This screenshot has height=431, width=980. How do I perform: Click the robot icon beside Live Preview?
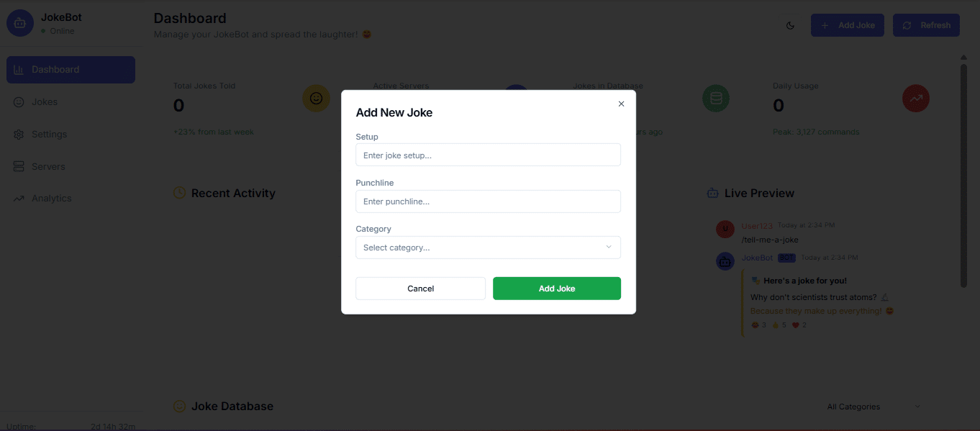(713, 193)
